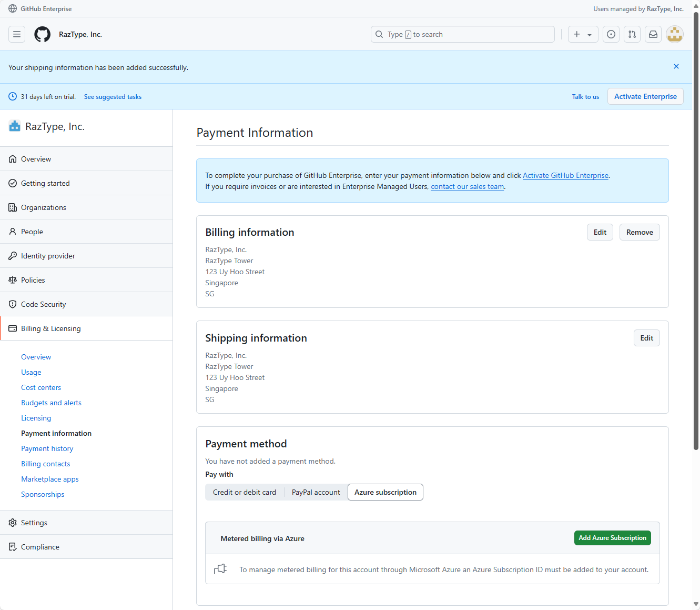Screen dimensions: 700x610
Task: Select Credit or debit card payment option
Action: (244, 492)
